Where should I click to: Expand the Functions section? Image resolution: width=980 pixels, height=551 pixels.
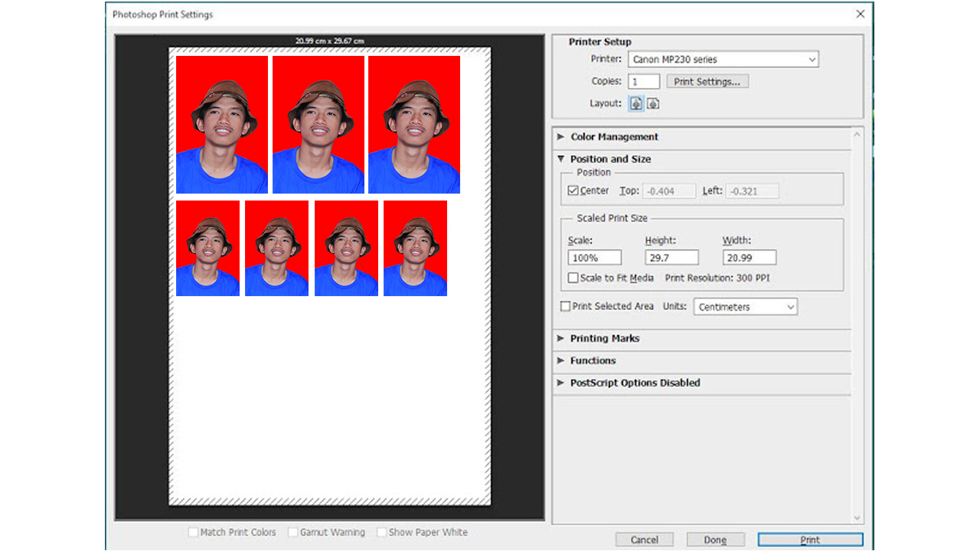click(561, 360)
